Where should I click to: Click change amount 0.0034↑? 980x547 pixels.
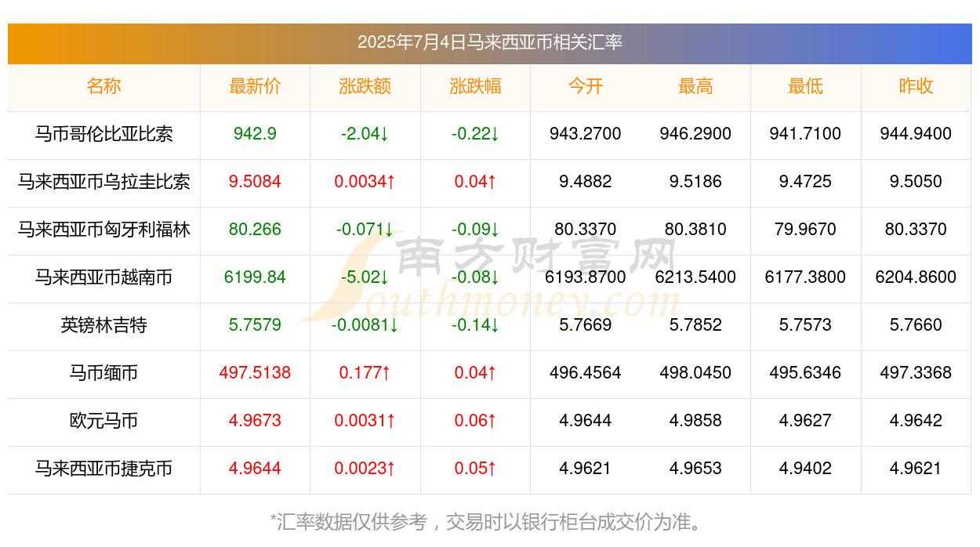pyautogui.click(x=365, y=182)
